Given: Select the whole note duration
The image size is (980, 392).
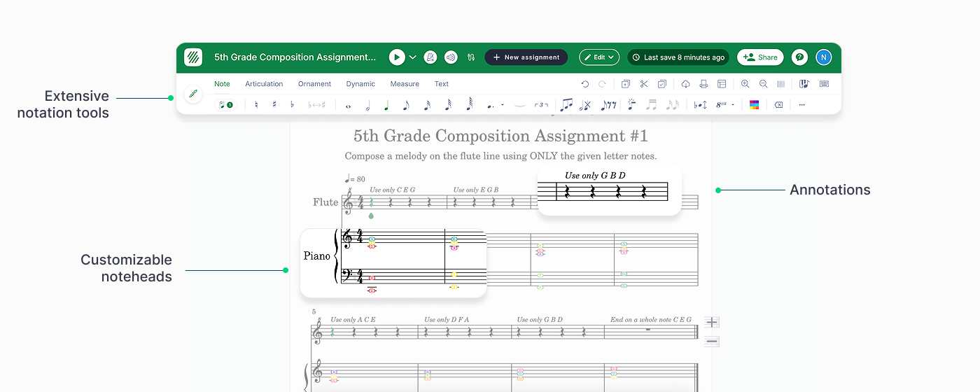Looking at the screenshot, I should point(348,106).
